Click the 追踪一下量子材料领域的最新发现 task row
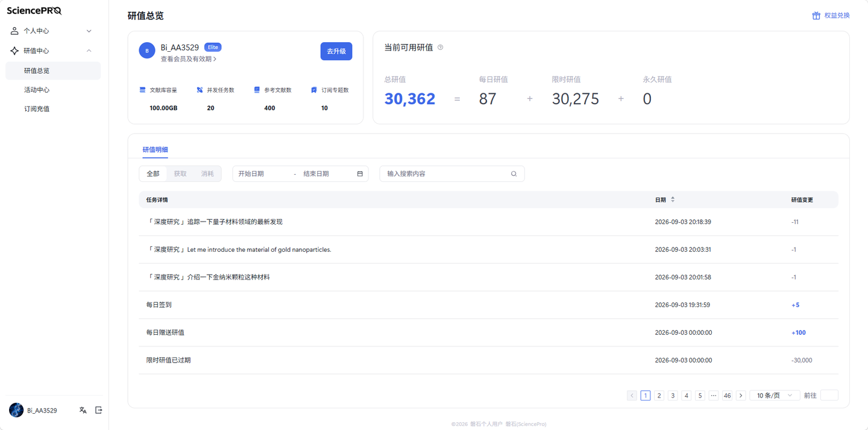The width and height of the screenshot is (868, 430). point(488,222)
